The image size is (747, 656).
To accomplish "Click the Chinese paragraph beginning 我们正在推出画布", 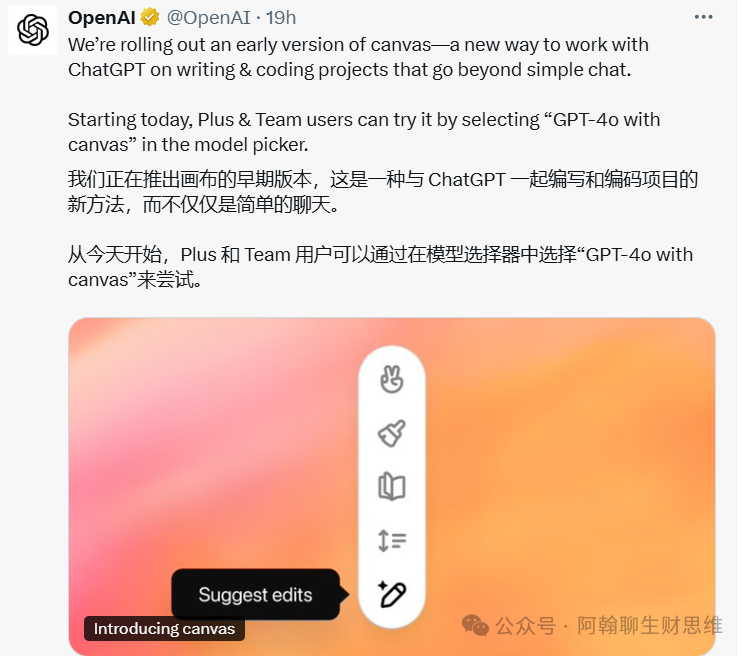I will click(x=383, y=192).
